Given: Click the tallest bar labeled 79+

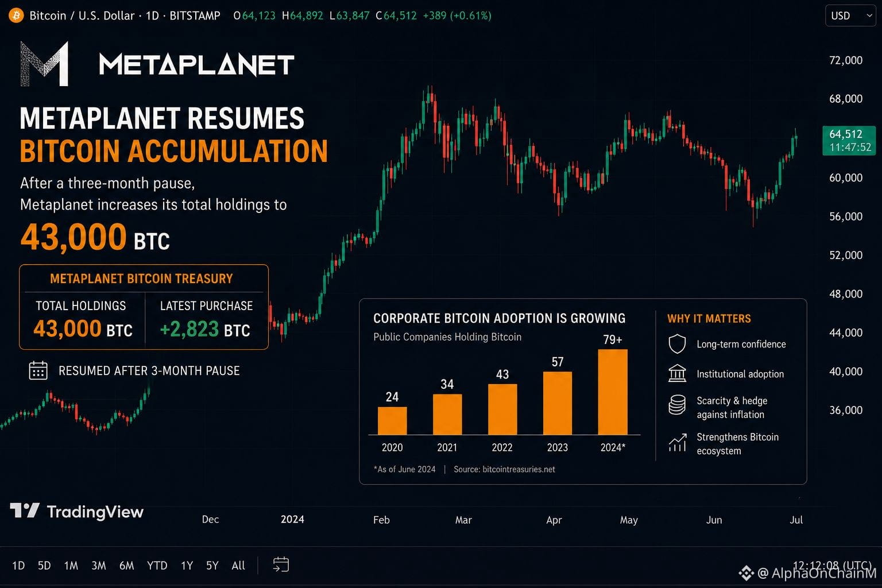Looking at the screenshot, I should [x=613, y=392].
